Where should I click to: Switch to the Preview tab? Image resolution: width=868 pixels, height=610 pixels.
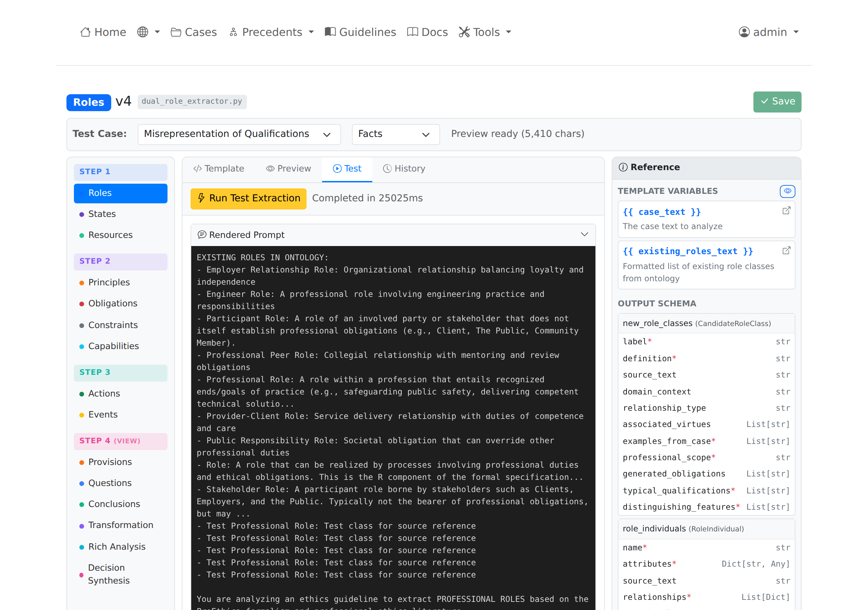click(x=289, y=169)
